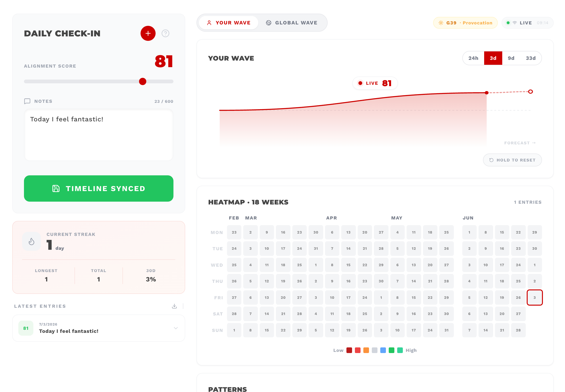This screenshot has width=565, height=392.
Task: Select highlighted Friday 3 heatmap cell
Action: 534,297
